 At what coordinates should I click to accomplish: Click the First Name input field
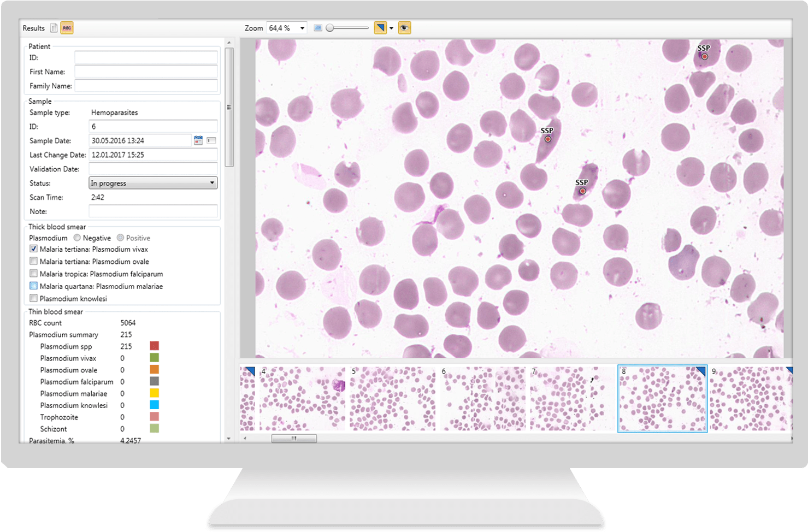click(146, 72)
